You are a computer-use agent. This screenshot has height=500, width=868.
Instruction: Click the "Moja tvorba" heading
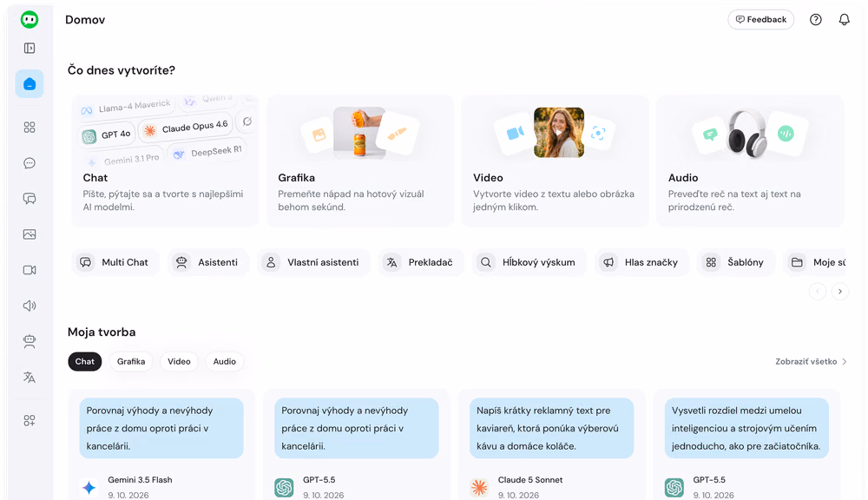[102, 332]
